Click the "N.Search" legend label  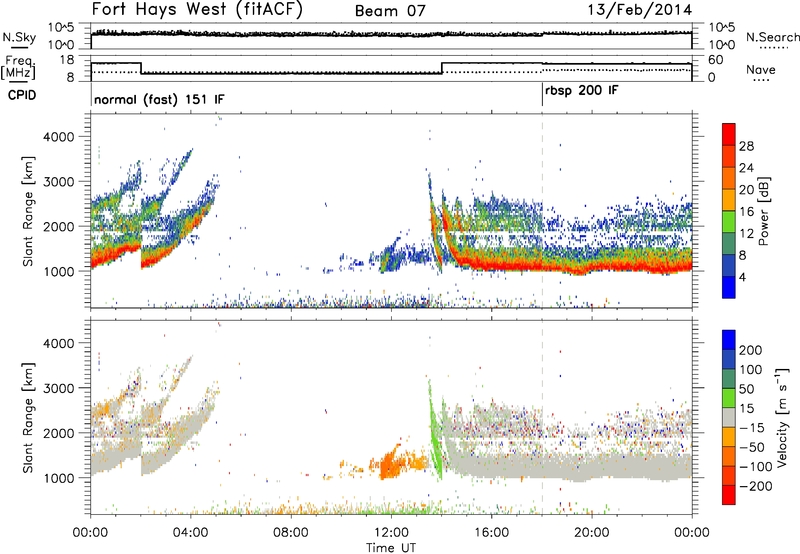click(773, 37)
